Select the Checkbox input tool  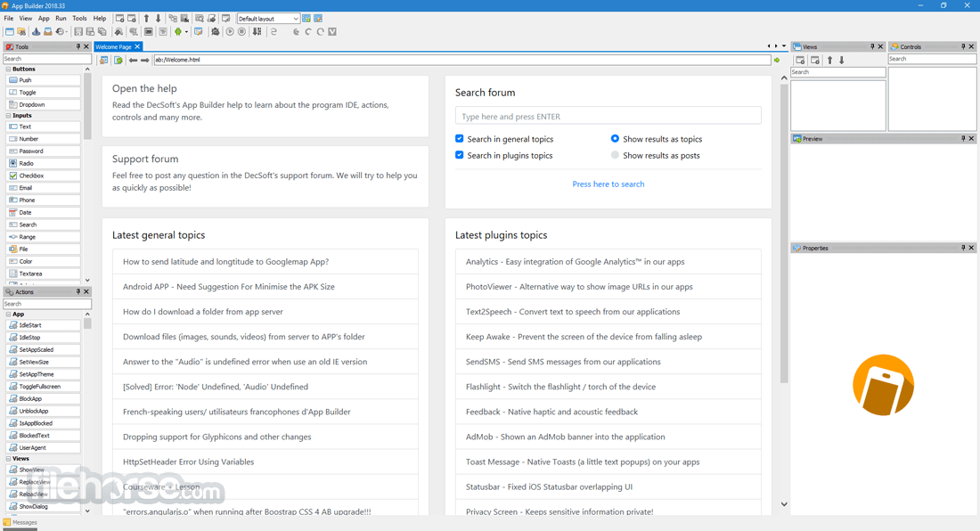pos(43,176)
